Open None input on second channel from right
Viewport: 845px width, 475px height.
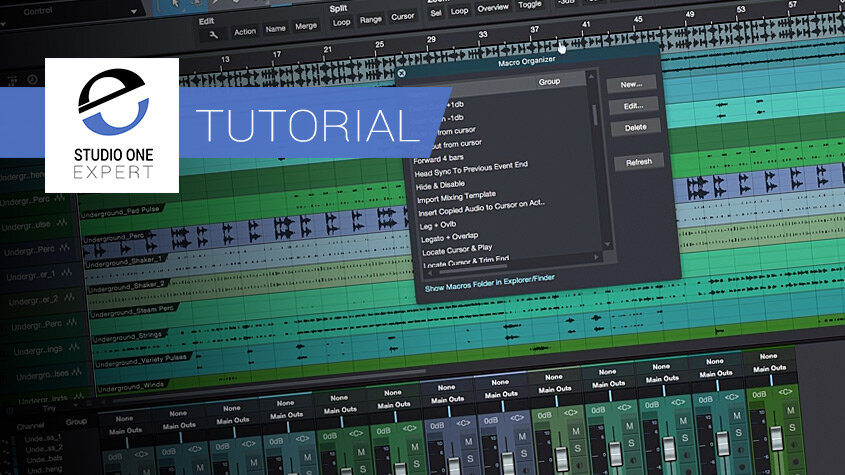tap(715, 362)
